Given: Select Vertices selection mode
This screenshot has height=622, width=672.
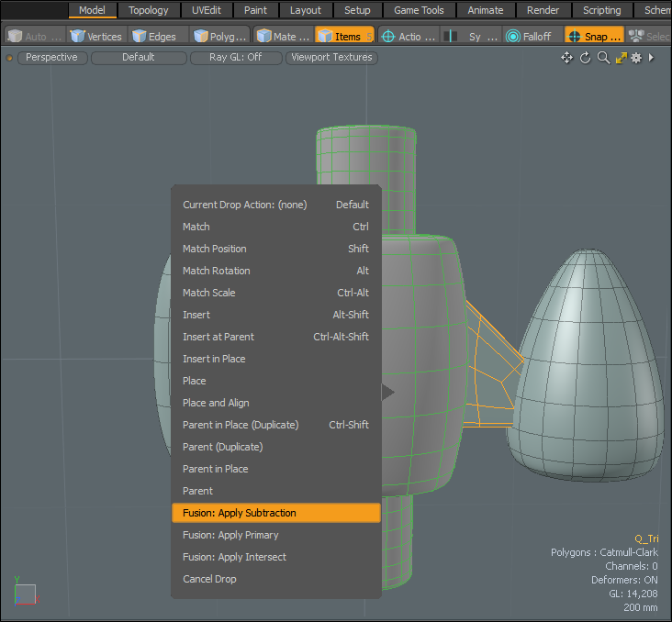Looking at the screenshot, I should tap(96, 37).
